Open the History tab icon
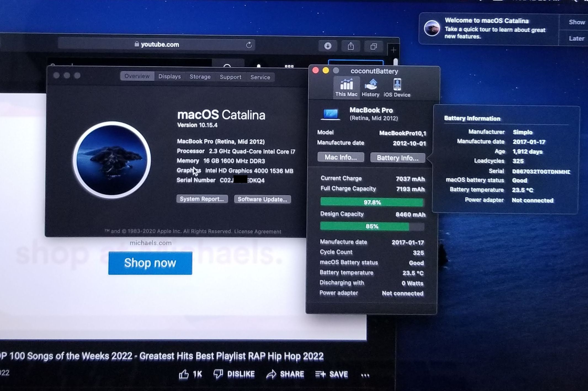 (x=370, y=84)
